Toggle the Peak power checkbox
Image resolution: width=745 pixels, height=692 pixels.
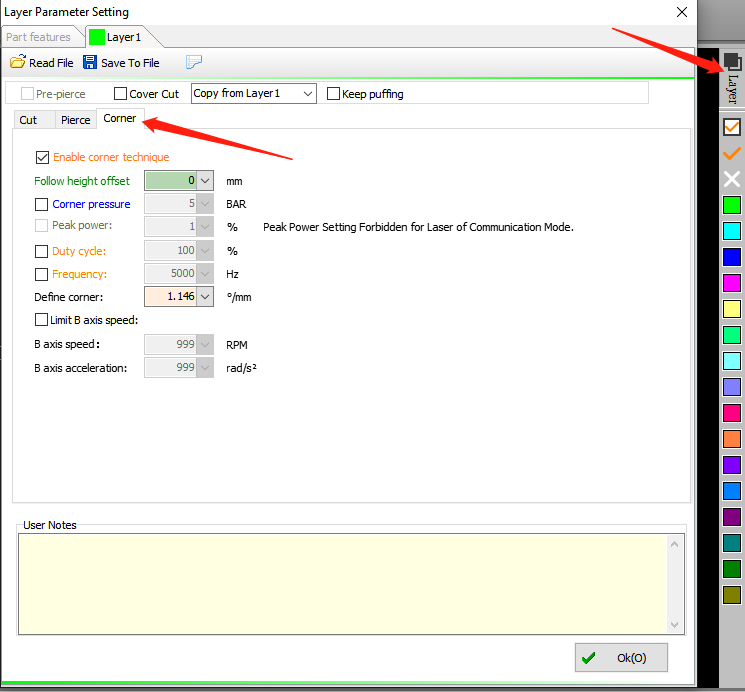click(41, 226)
